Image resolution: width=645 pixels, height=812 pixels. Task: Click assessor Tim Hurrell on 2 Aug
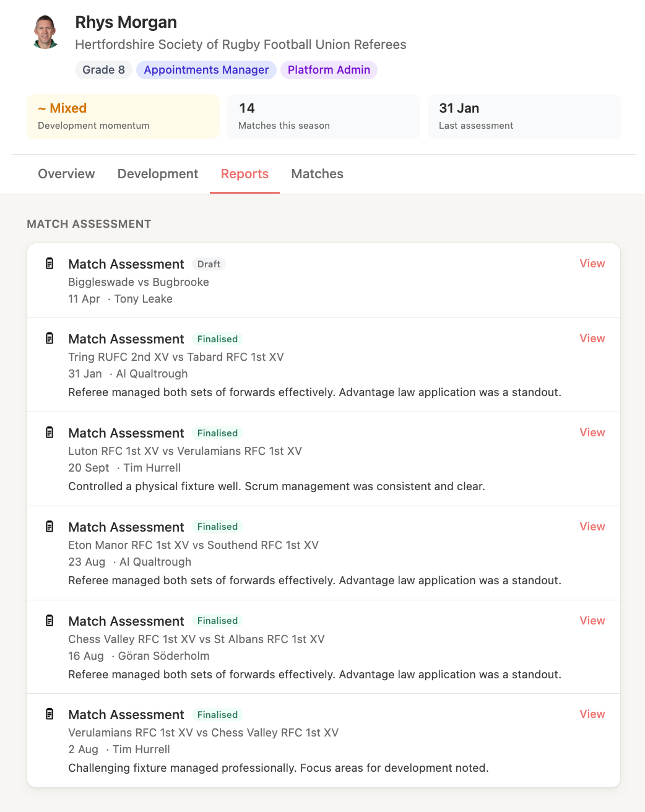click(x=141, y=749)
